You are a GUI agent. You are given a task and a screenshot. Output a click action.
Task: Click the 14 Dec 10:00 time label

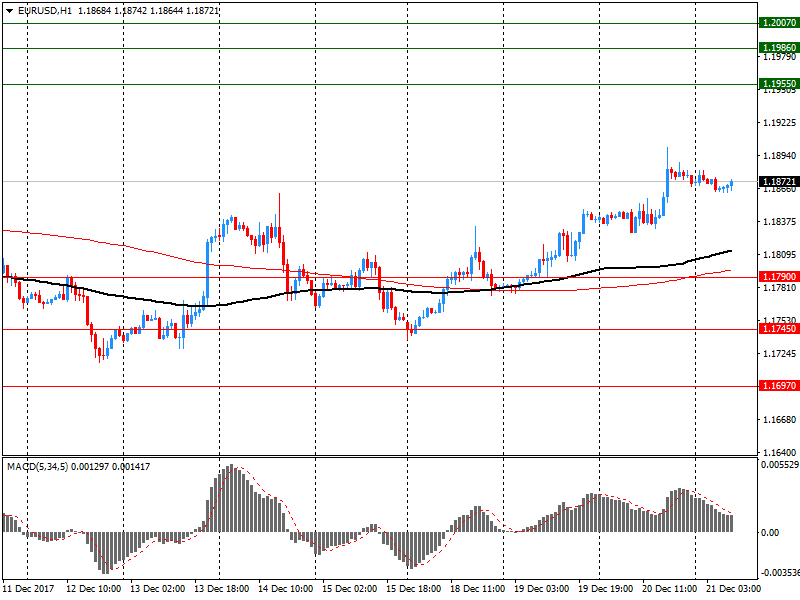pyautogui.click(x=286, y=589)
